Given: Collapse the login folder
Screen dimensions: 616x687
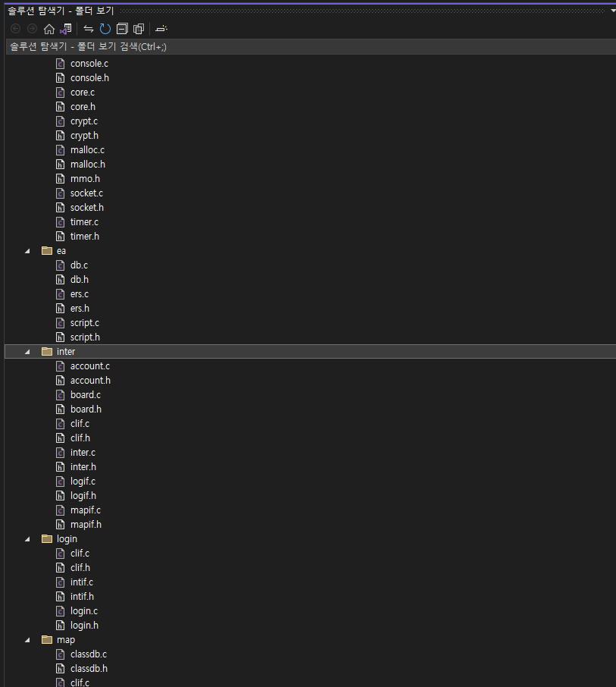Looking at the screenshot, I should [27, 539].
